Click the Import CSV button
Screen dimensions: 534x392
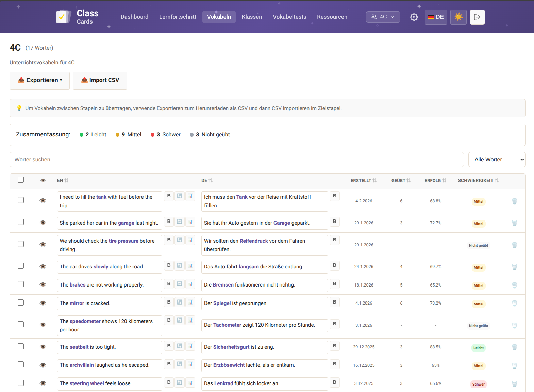pos(100,81)
